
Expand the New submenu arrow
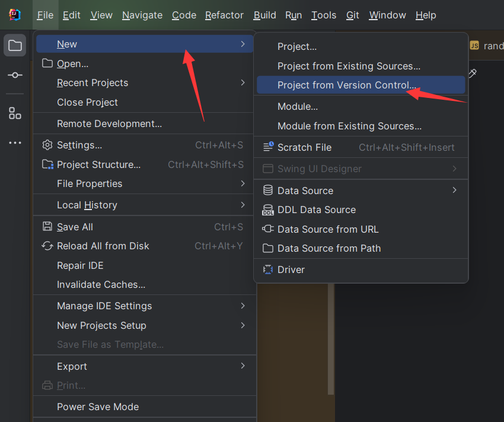tap(243, 44)
